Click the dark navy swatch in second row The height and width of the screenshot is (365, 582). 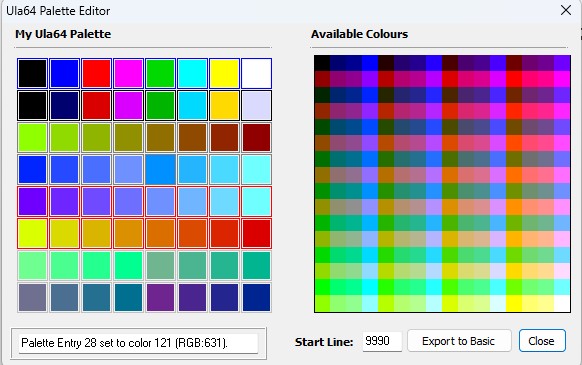(x=65, y=105)
